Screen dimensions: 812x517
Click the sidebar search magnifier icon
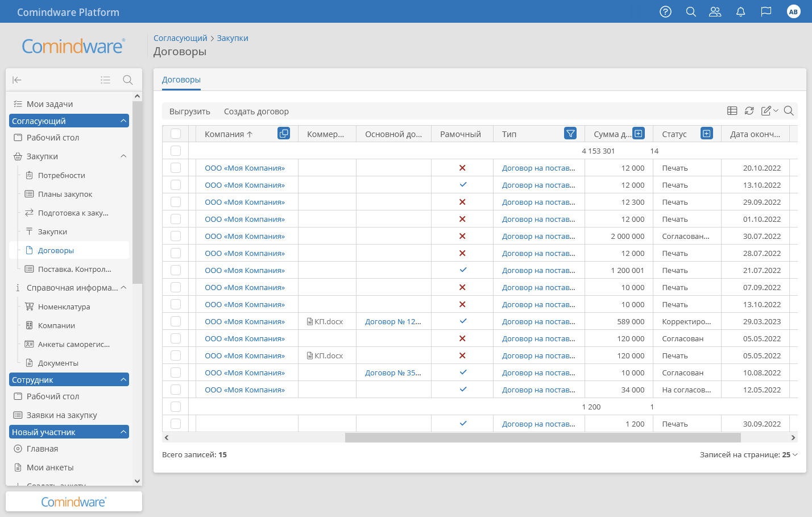pyautogui.click(x=128, y=80)
